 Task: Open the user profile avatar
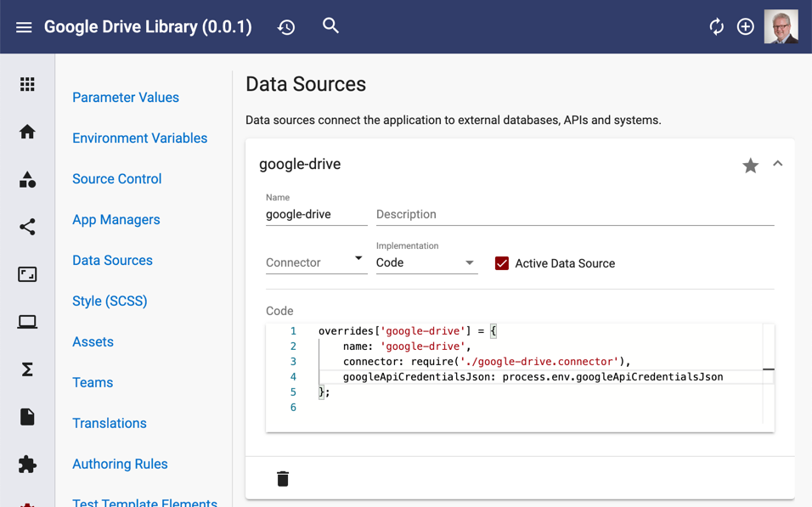click(781, 26)
